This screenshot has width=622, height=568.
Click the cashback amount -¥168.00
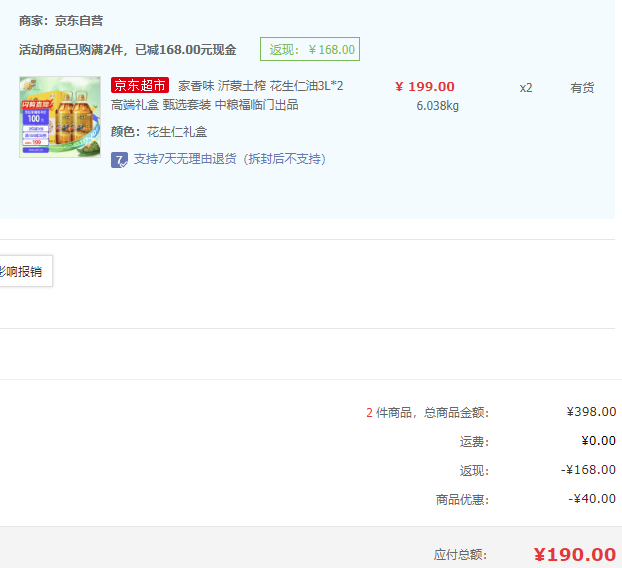[x=588, y=470]
